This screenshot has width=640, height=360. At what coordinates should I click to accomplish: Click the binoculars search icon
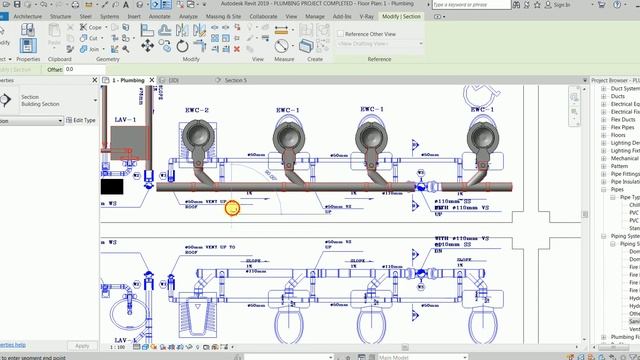click(x=516, y=5)
